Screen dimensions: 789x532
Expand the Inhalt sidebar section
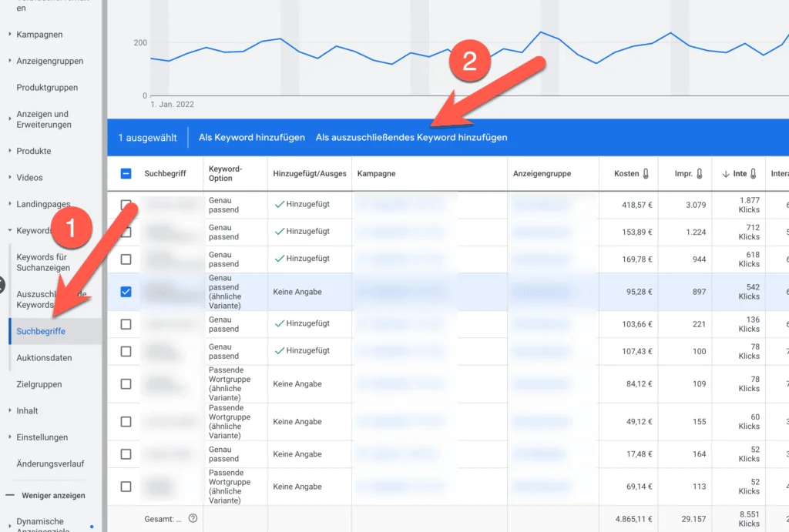pyautogui.click(x=9, y=411)
